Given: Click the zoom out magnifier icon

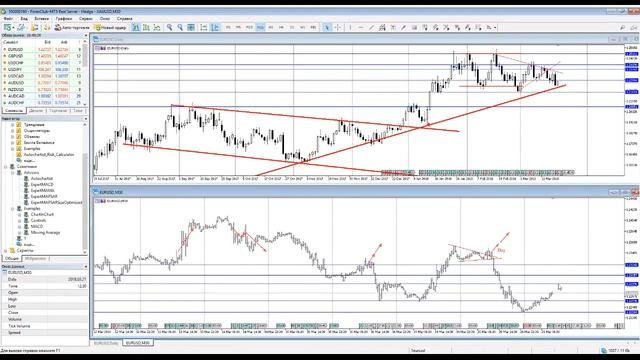Looking at the screenshot, I should pyautogui.click(x=180, y=27).
